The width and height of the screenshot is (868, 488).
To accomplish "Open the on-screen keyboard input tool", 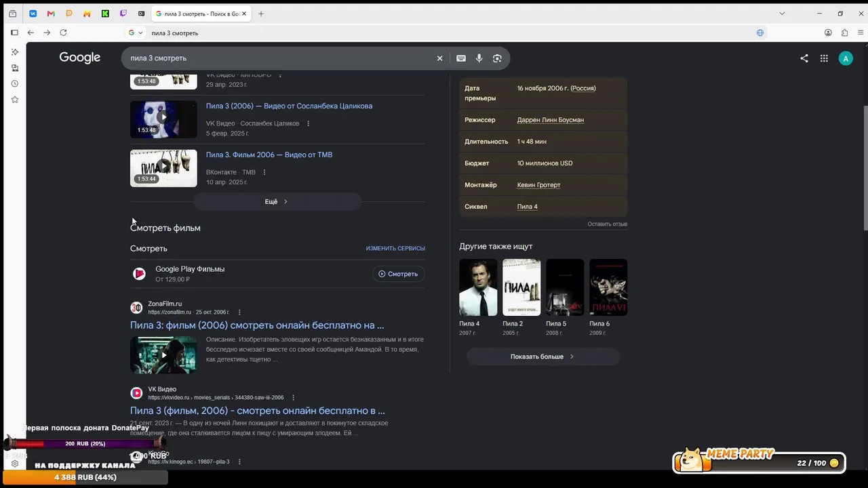I will [461, 58].
